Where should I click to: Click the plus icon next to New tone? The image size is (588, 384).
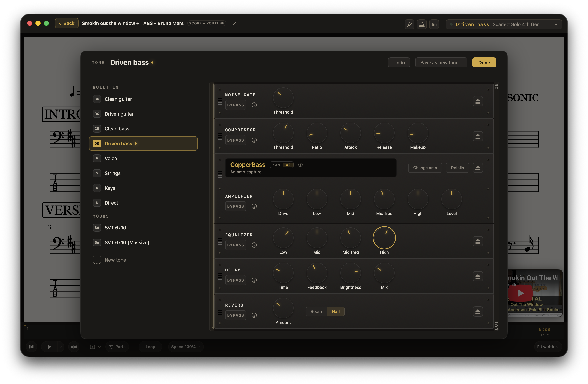point(97,260)
